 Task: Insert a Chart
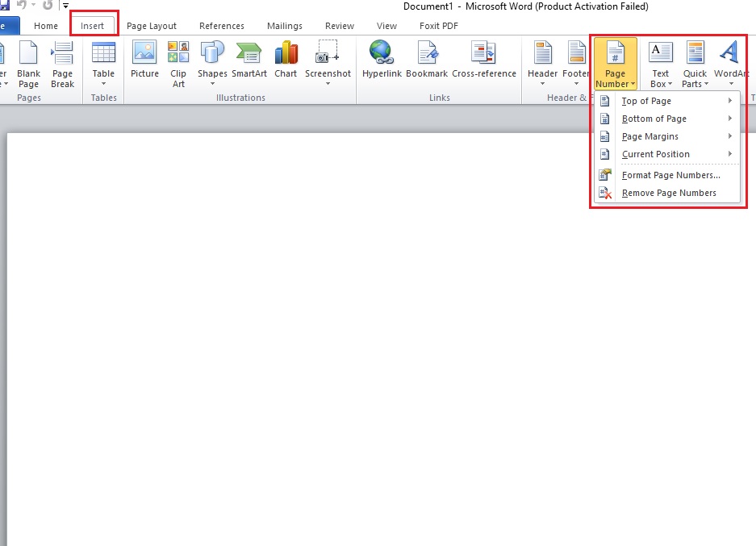click(286, 60)
